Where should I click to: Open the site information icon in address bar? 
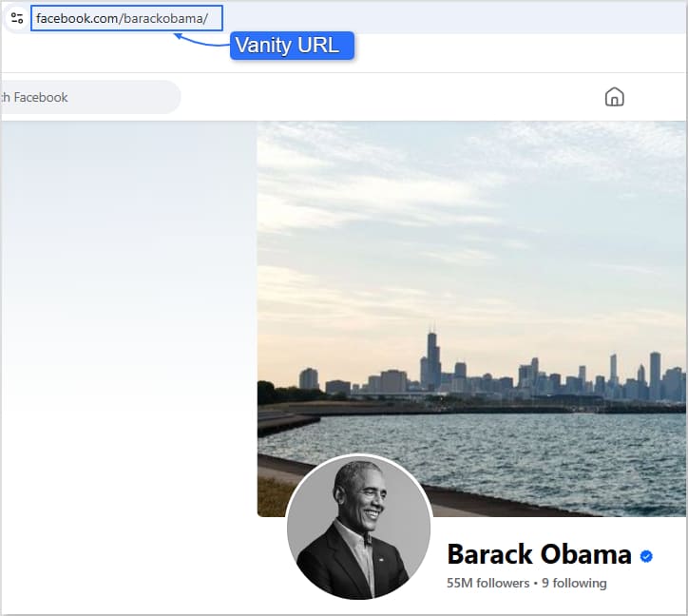click(x=17, y=18)
